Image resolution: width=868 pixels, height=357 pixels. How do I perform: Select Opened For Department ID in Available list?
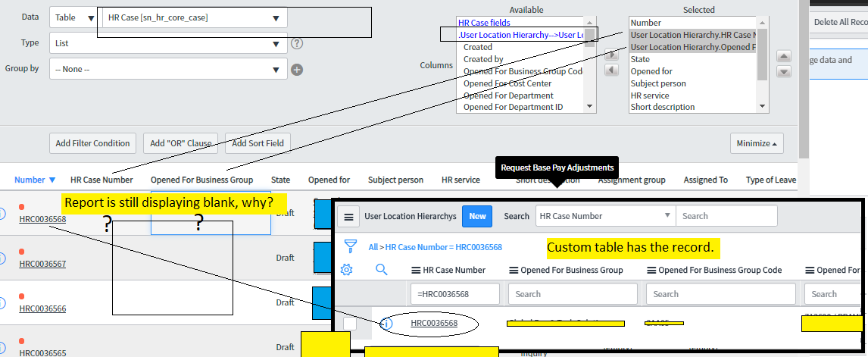(514, 107)
